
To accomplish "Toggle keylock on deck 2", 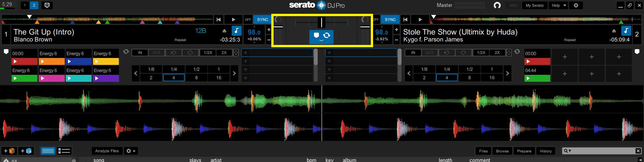I will [x=626, y=31].
